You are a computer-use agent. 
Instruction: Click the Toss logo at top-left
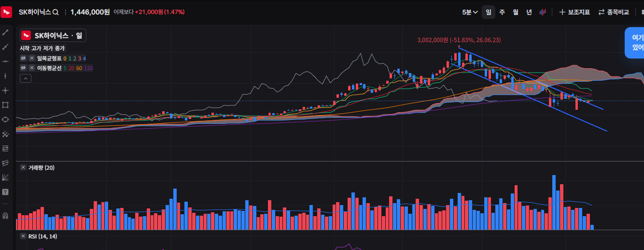(x=6, y=12)
